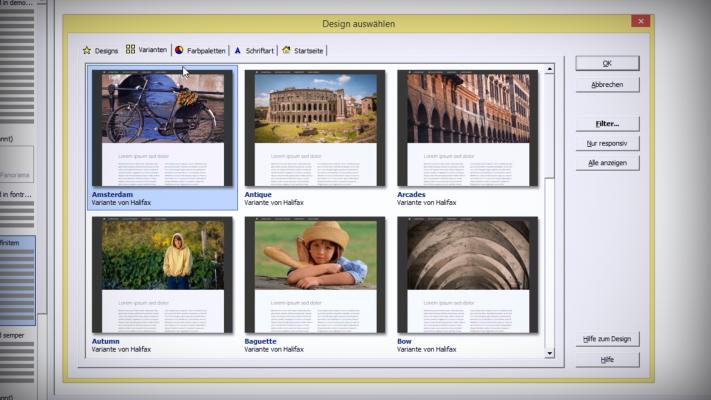Pick the Autumn variant thumbnail
Viewport: 711px width, 400px height.
(162, 275)
